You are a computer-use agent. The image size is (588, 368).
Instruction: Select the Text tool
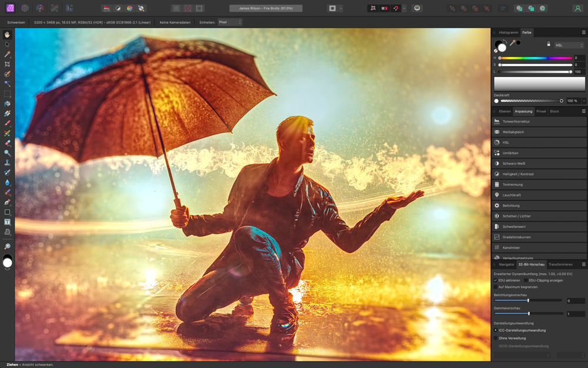[x=7, y=222]
